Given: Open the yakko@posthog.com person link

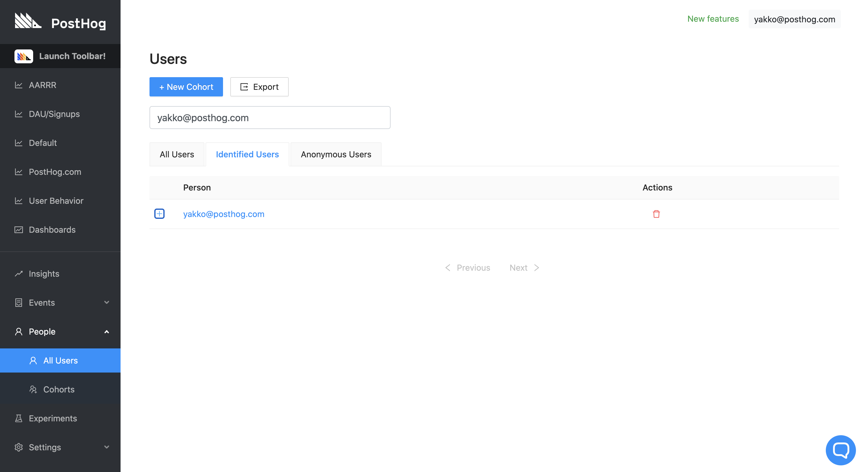Looking at the screenshot, I should pyautogui.click(x=223, y=214).
